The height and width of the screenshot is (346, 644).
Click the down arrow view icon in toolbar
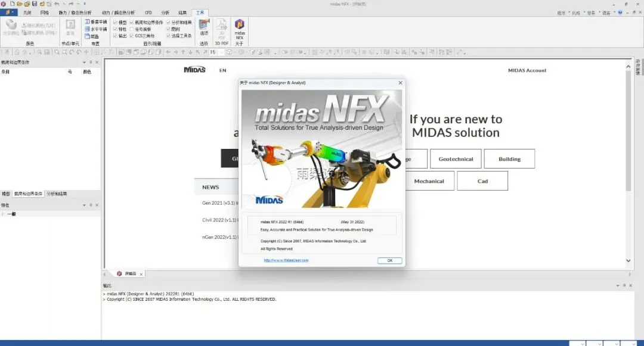[x=191, y=52]
